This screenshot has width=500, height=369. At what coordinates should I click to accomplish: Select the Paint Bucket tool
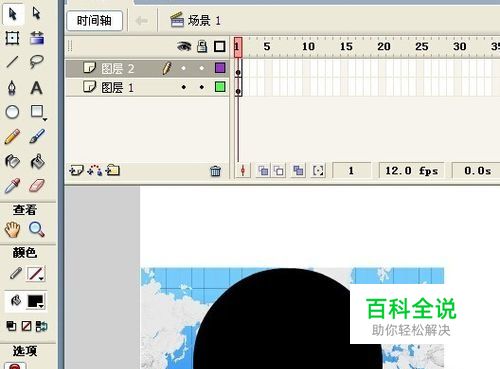[x=37, y=161]
